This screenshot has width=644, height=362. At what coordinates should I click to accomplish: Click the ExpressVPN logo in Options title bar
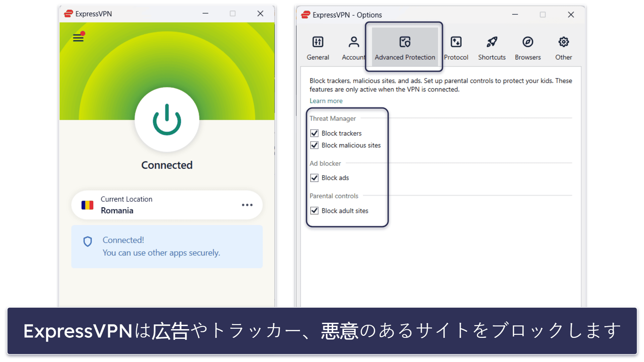tap(306, 15)
